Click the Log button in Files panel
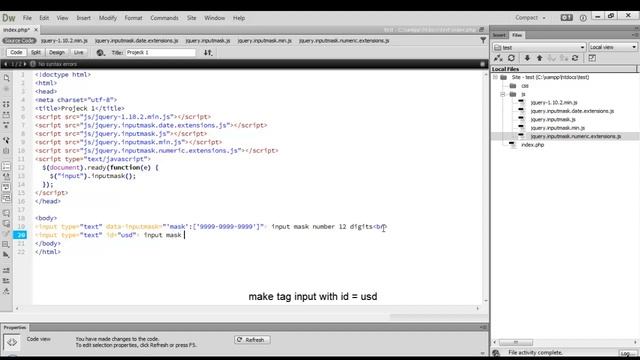This screenshot has width=640, height=360. tap(627, 353)
